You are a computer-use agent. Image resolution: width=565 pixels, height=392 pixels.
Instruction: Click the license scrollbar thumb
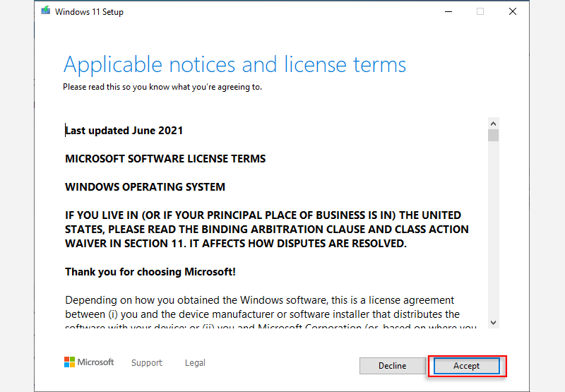[493, 136]
